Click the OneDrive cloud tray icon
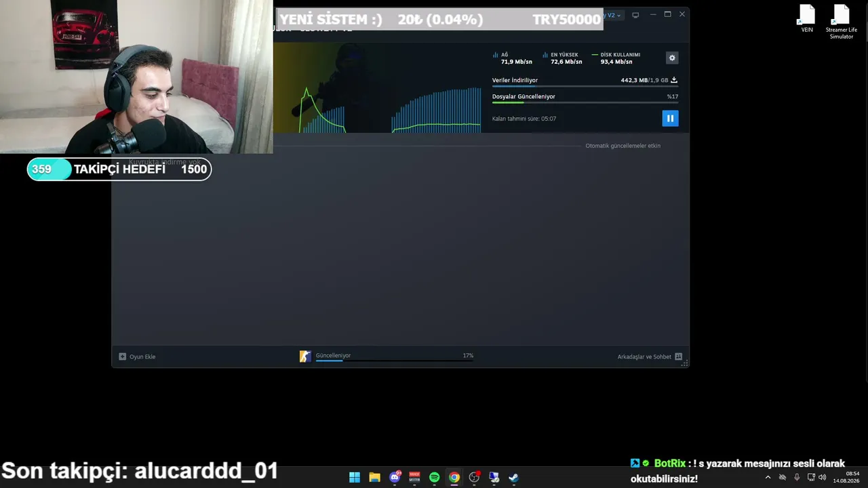 coord(783,477)
